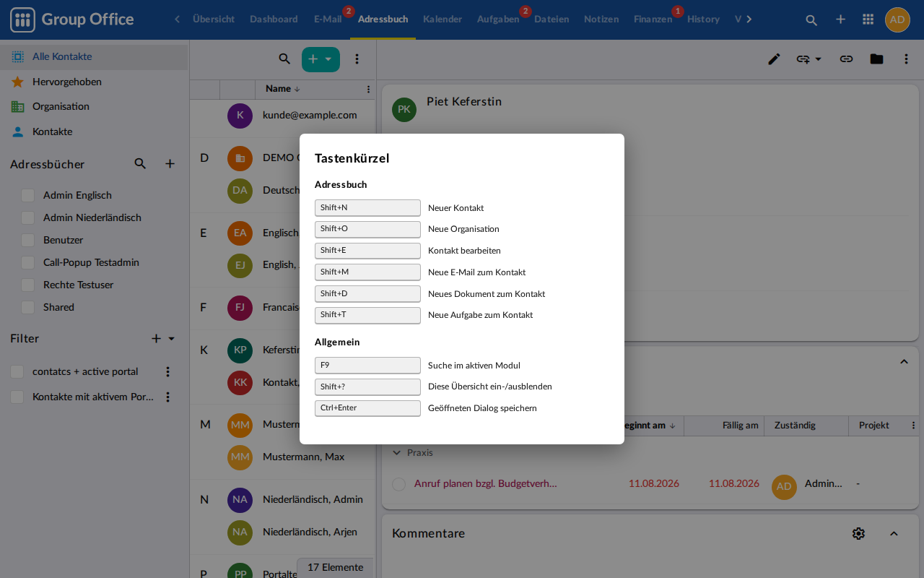Enable Rechte Testuser address book
Viewport: 924px width, 578px height.
point(28,285)
